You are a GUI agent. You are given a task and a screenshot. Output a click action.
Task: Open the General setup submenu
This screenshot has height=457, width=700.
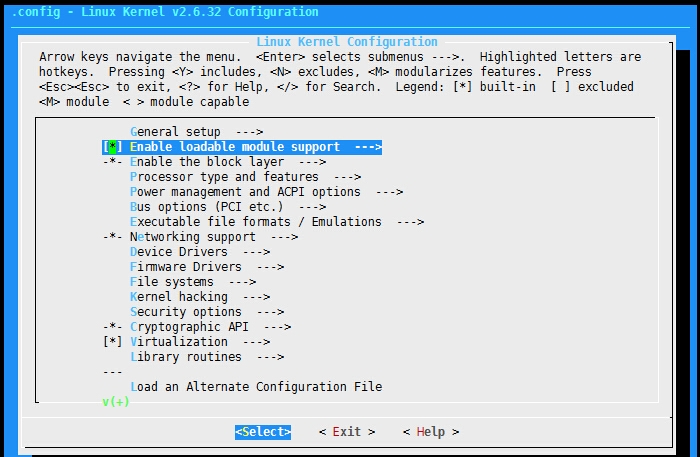[x=197, y=132]
